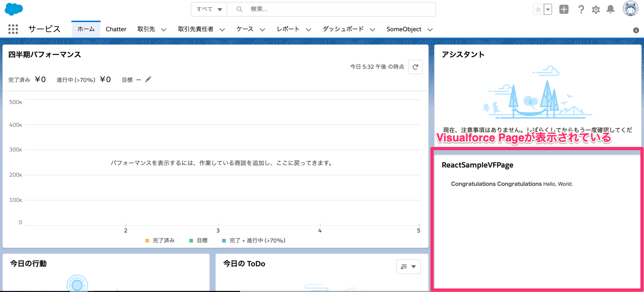Screen dimensions: 644x292
Task: Open the user profile avatar
Action: [x=630, y=8]
